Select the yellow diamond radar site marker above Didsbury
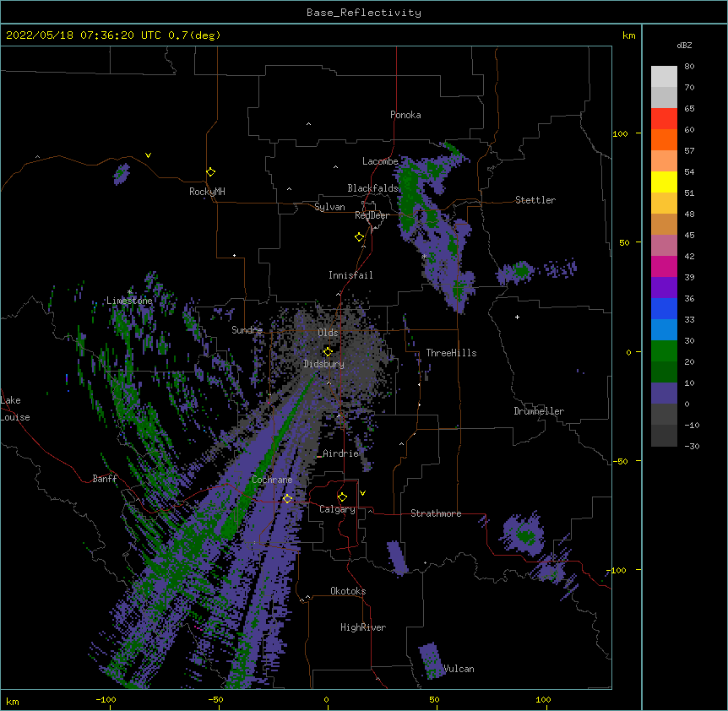This screenshot has height=711, width=728. [x=328, y=351]
